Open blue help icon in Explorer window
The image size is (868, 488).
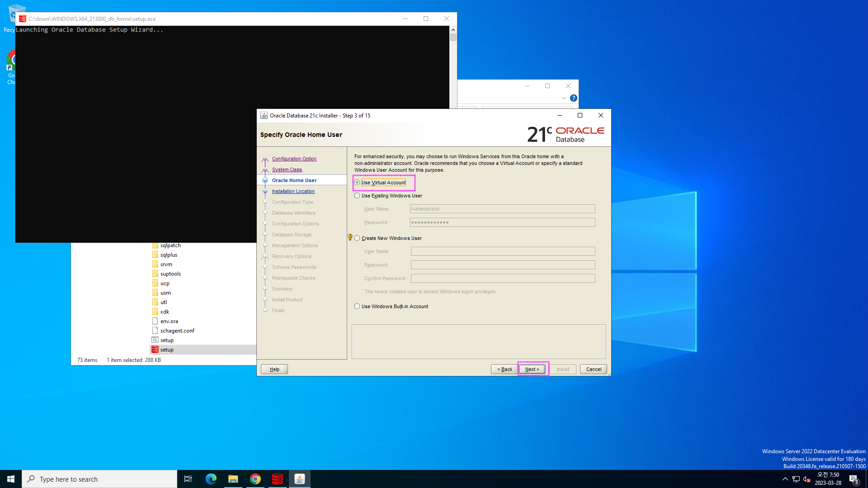pyautogui.click(x=574, y=98)
